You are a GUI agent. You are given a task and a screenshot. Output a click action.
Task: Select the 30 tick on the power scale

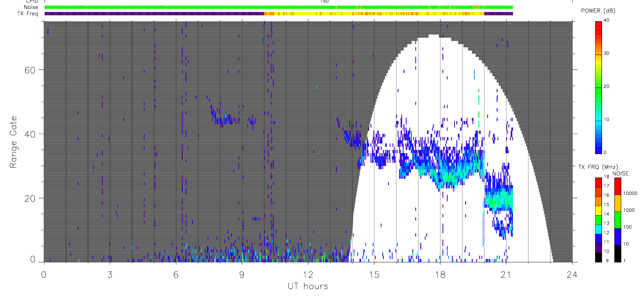tap(606, 53)
